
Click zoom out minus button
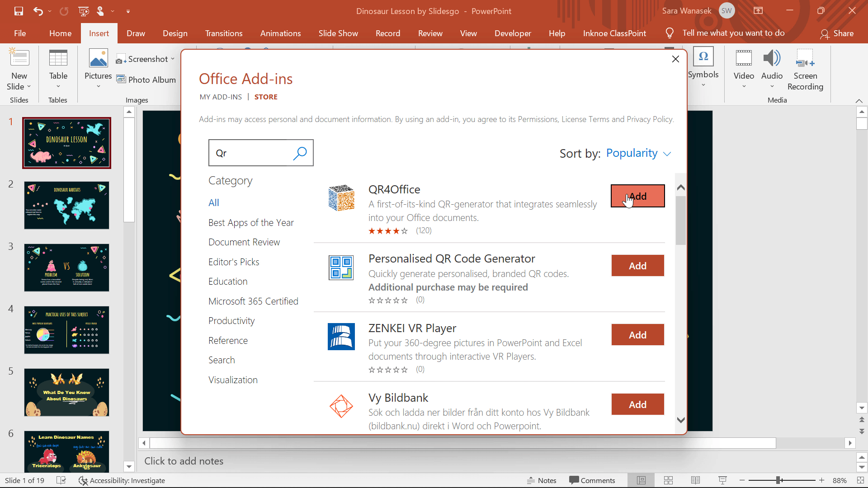[742, 480]
